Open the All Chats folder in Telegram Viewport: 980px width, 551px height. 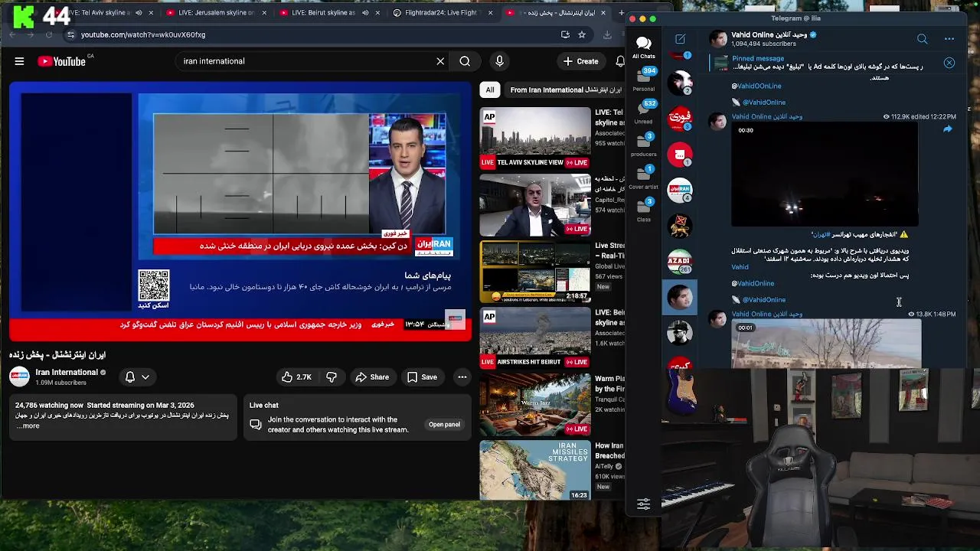point(644,47)
